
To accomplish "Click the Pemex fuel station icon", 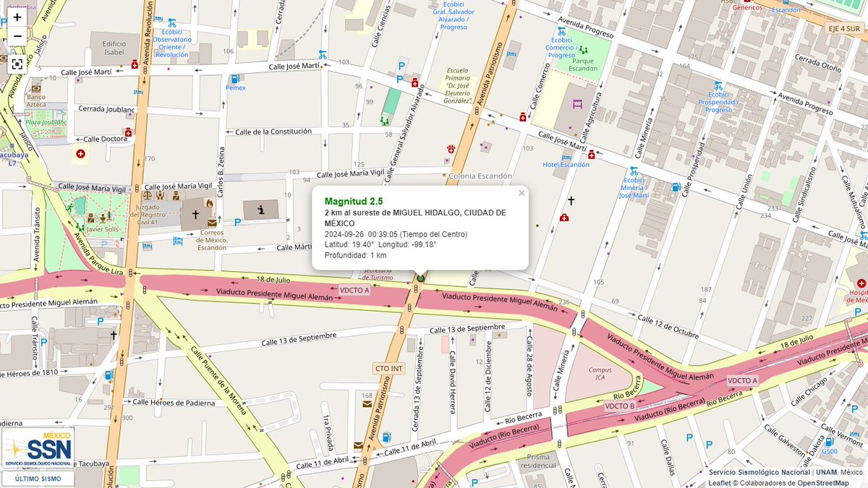I will pyautogui.click(x=234, y=78).
